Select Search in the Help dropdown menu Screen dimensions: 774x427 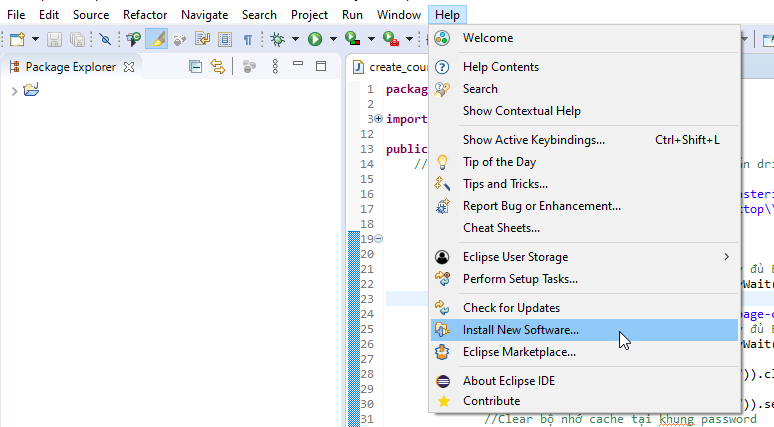tap(584, 89)
